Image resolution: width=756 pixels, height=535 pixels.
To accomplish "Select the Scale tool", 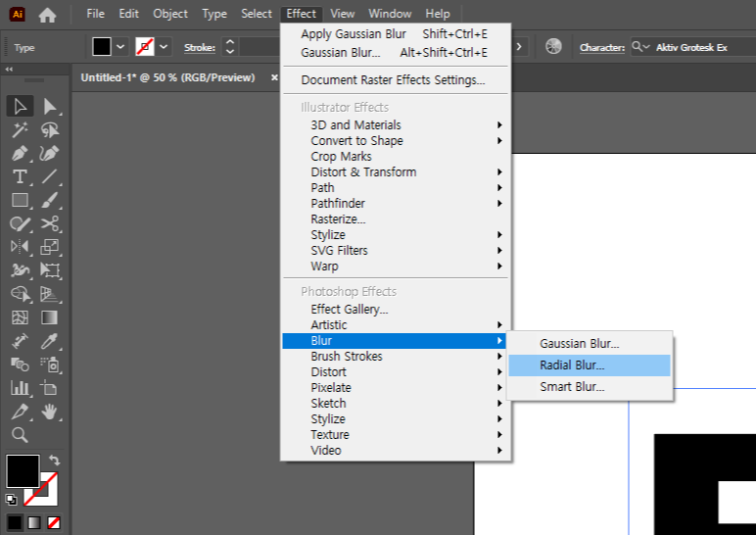I will tap(50, 247).
